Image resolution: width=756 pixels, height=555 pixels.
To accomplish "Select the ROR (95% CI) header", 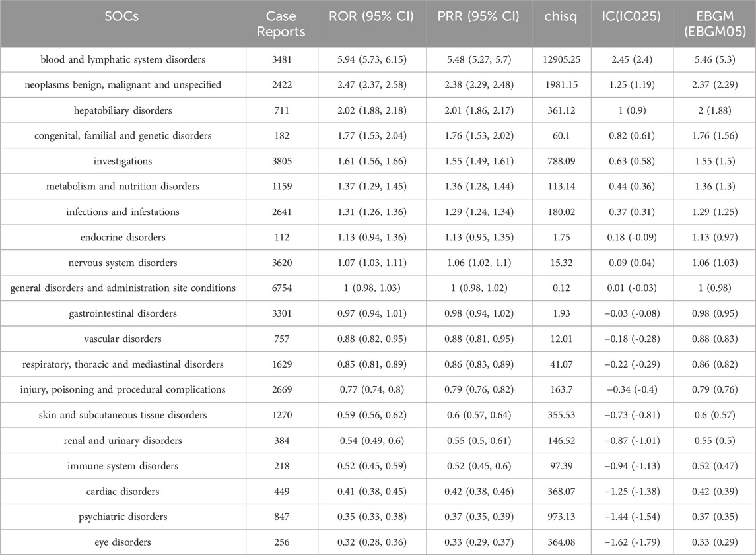I will coord(371,16).
